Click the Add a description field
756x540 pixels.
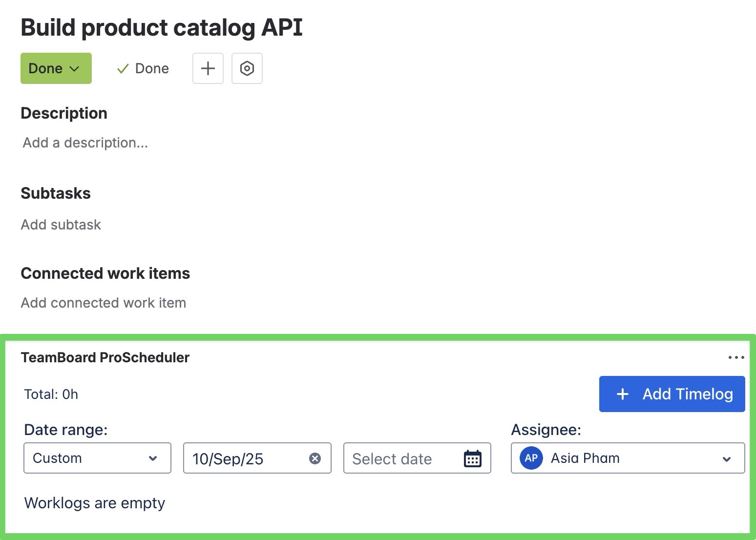tap(85, 143)
